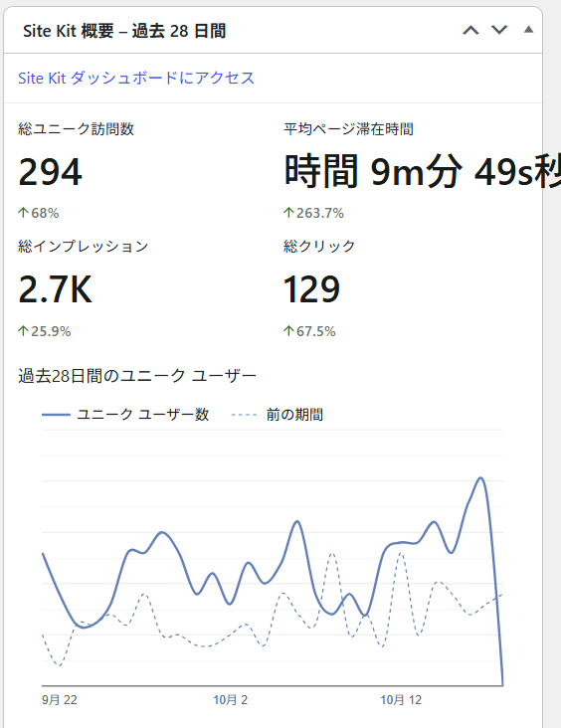Screen dimensions: 561x728
Task: Click the 2.7K impressions value
Action: (56, 289)
